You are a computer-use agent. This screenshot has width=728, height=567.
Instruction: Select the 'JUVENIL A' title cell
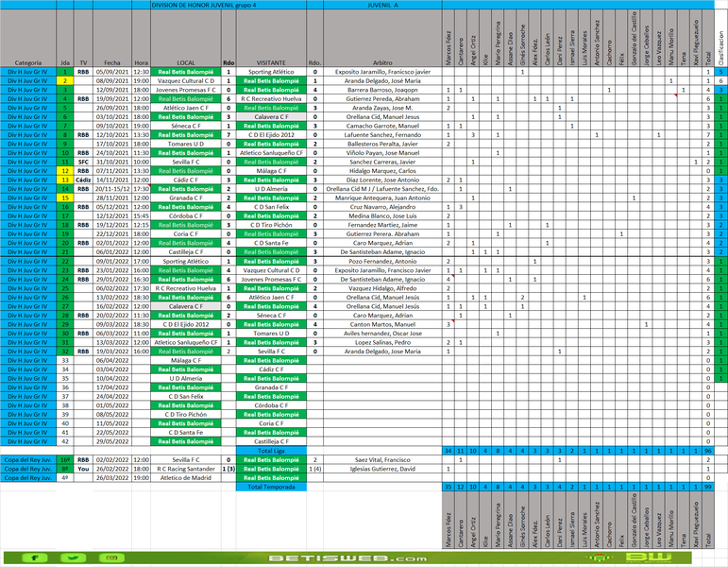click(x=382, y=5)
